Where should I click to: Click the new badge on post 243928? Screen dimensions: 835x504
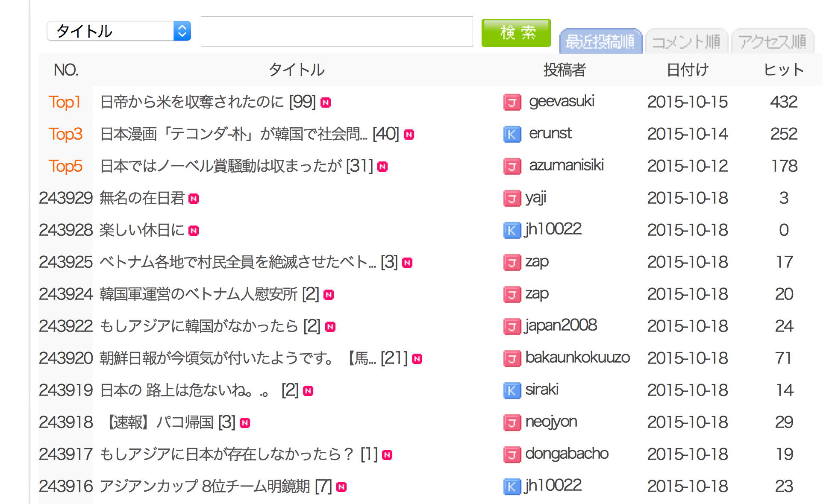click(194, 231)
